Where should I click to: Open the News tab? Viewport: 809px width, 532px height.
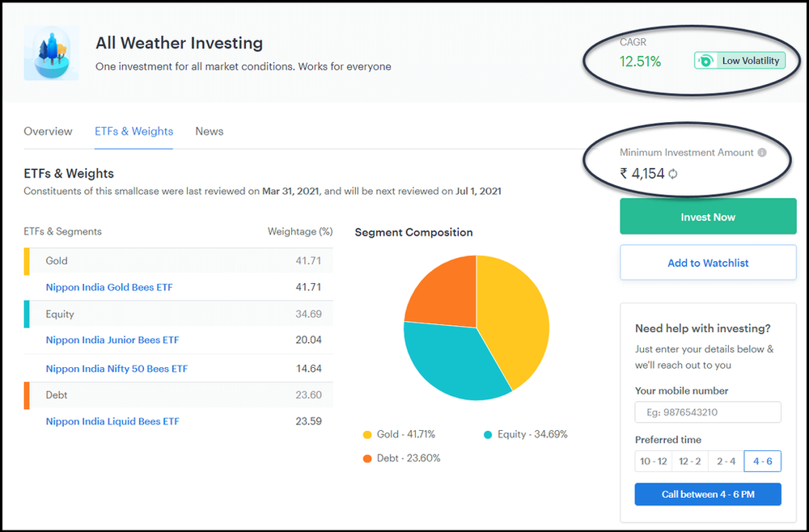point(209,131)
